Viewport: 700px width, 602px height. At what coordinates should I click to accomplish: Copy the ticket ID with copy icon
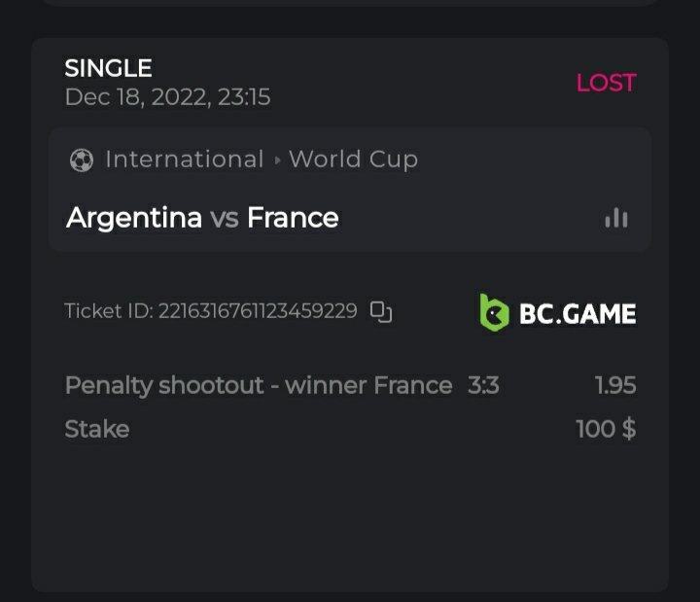(381, 312)
